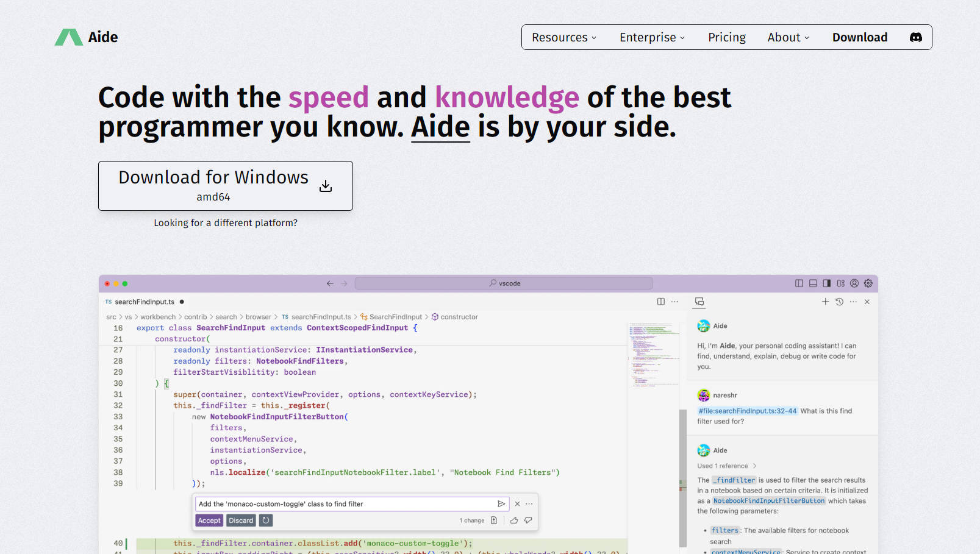Viewport: 980px width, 554px height.
Task: Click the editor's vertical scrollbar thumb
Action: 682,475
